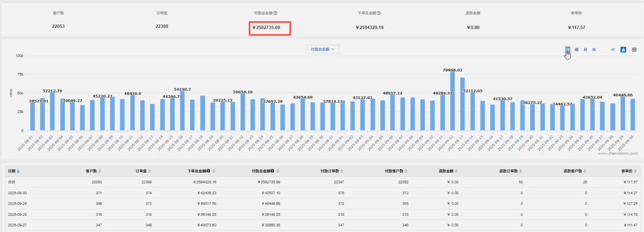Click ¥42507.10 in the 2025-09-30 row
This screenshot has width=644, height=232.
pos(271,193)
